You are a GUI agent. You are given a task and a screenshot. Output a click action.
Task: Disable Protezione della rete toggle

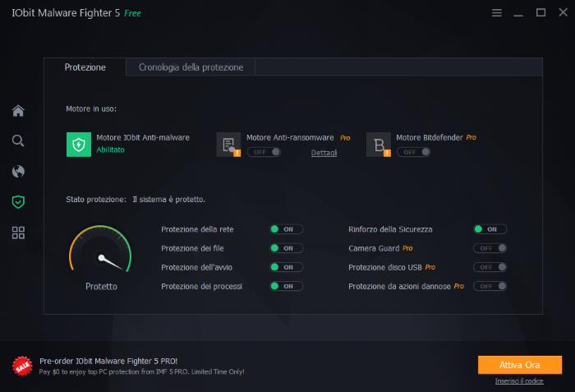pyautogui.click(x=286, y=229)
